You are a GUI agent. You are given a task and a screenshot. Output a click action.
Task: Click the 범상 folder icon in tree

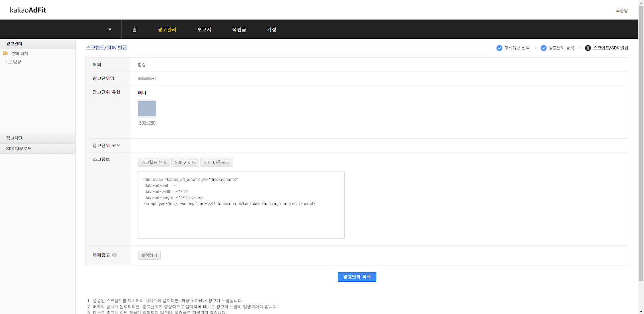10,62
